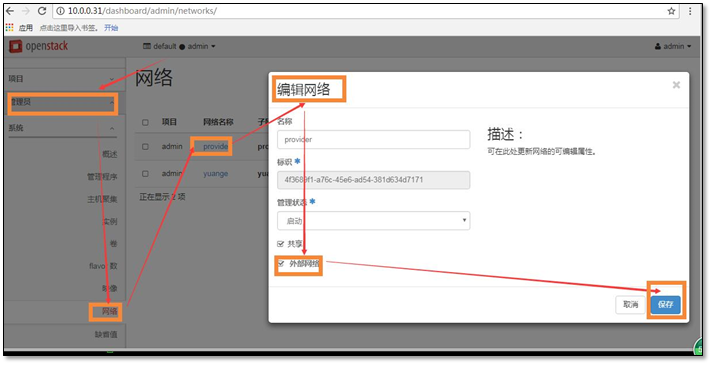Open the provider network link
This screenshot has height=365, width=712.
click(x=215, y=147)
